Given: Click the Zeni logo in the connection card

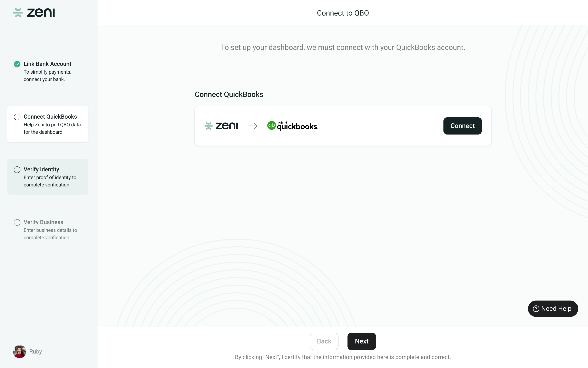Looking at the screenshot, I should [x=221, y=126].
